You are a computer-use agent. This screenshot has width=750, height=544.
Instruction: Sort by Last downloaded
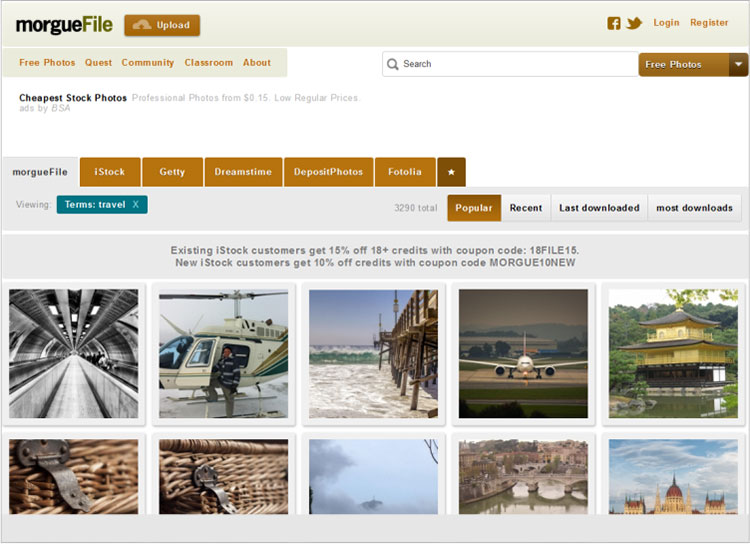[599, 208]
